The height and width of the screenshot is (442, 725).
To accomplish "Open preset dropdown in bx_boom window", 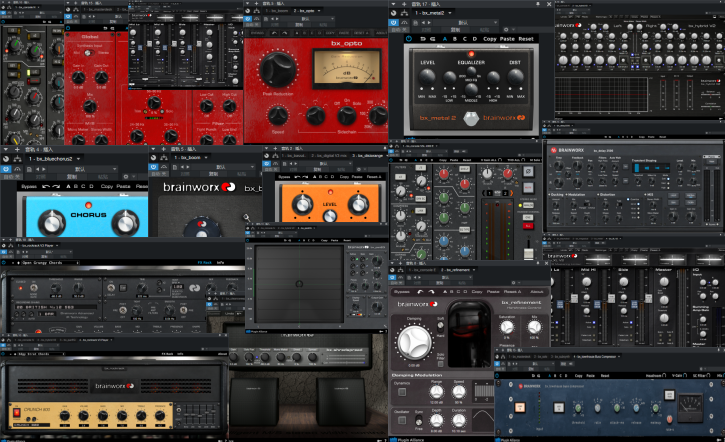I will pyautogui.click(x=224, y=167).
